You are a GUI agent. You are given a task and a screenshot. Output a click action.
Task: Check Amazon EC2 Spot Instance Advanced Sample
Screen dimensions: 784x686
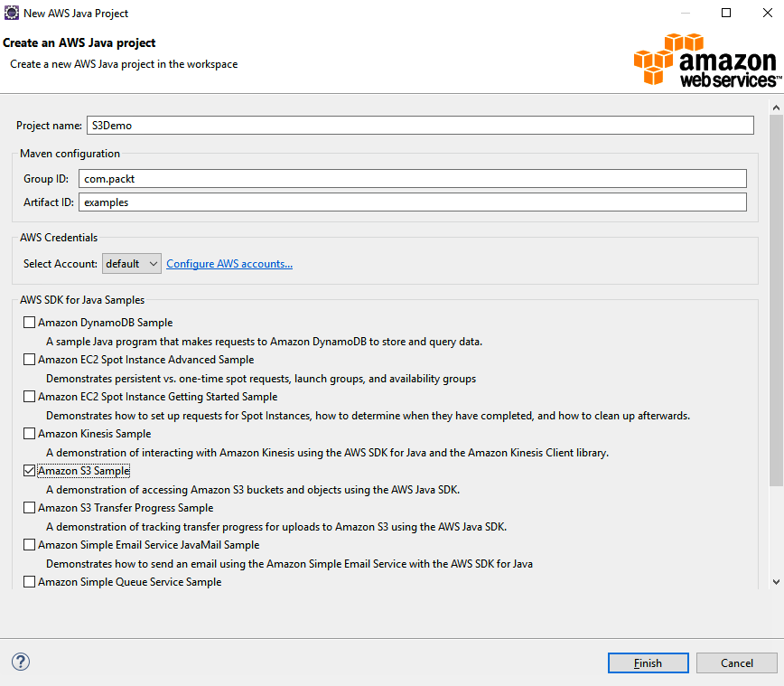pyautogui.click(x=30, y=359)
